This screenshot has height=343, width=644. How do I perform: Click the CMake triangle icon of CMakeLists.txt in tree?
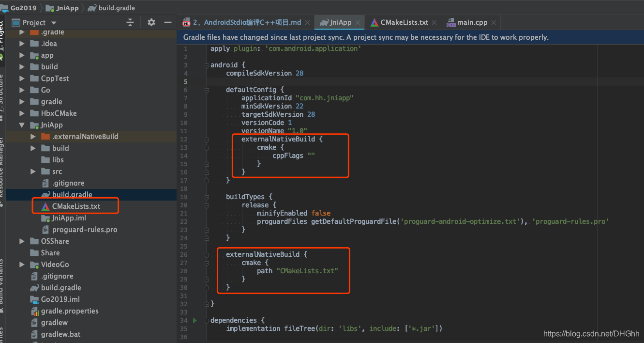point(45,206)
